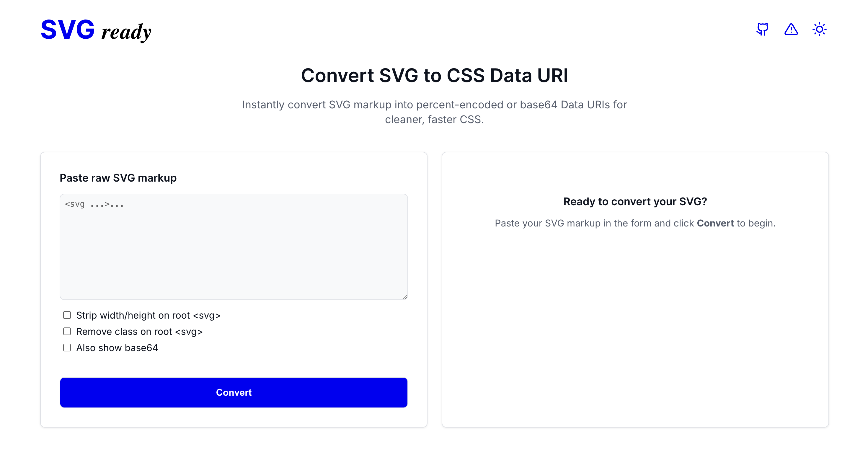The height and width of the screenshot is (463, 868).
Task: Click the textarea resize handle
Action: coord(405,297)
